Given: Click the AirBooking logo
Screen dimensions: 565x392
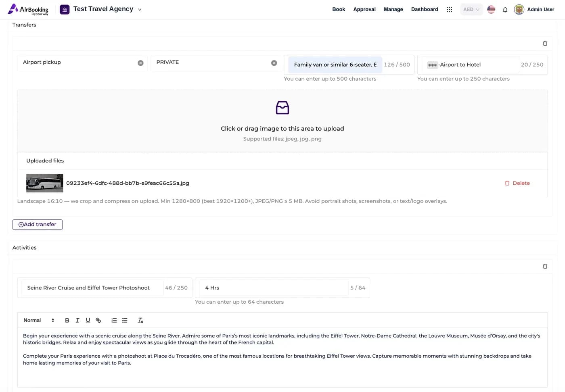Looking at the screenshot, I should pyautogui.click(x=28, y=9).
